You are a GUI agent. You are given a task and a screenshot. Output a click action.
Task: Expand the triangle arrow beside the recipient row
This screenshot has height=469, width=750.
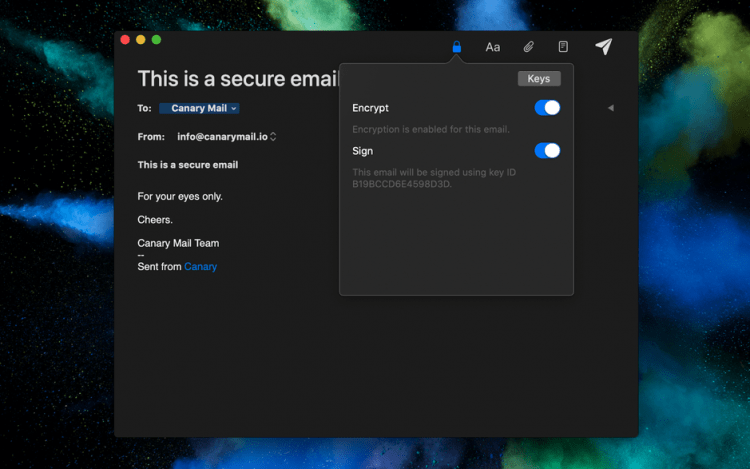pos(611,108)
